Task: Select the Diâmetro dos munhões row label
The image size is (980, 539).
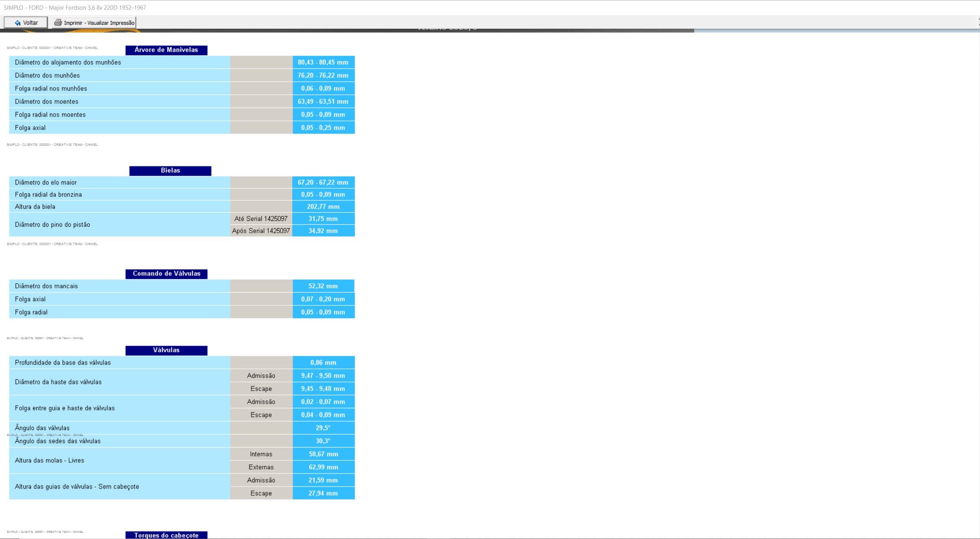Action: pyautogui.click(x=47, y=76)
